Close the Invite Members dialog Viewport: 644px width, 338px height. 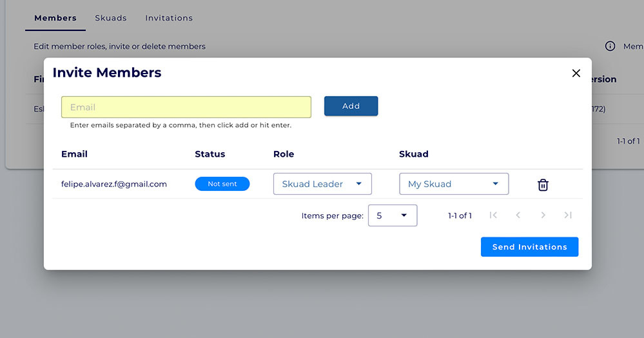576,74
